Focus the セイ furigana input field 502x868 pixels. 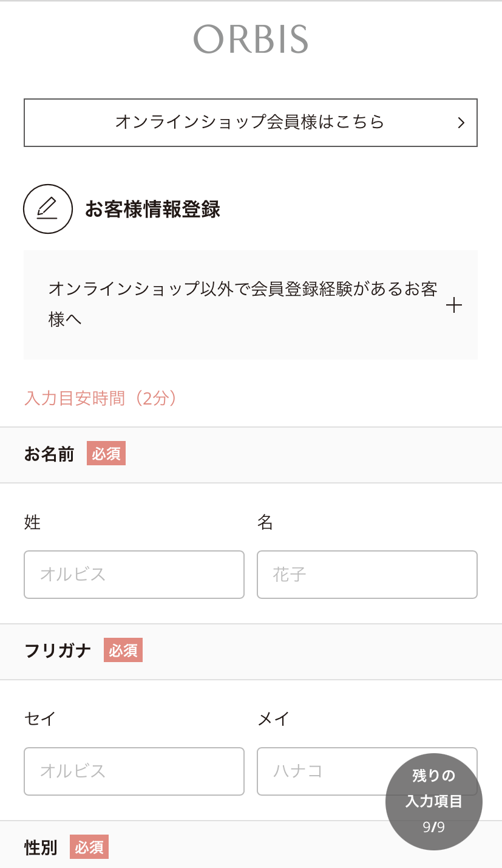[x=134, y=771]
